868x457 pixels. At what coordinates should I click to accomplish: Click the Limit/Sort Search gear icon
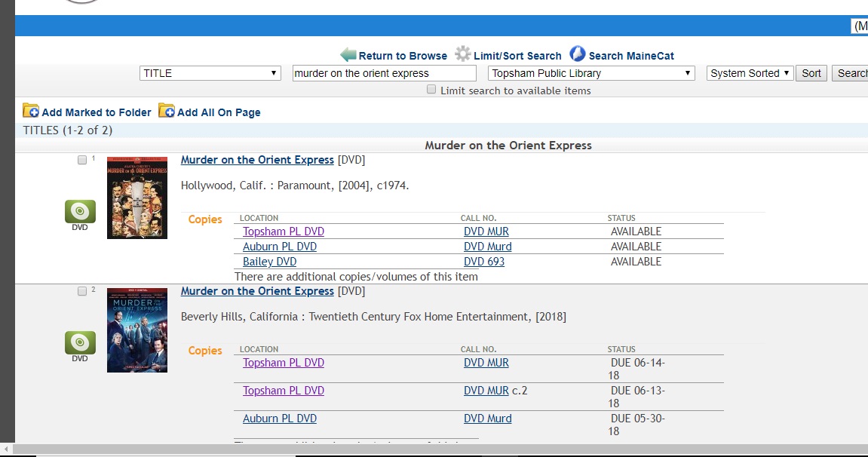[462, 54]
